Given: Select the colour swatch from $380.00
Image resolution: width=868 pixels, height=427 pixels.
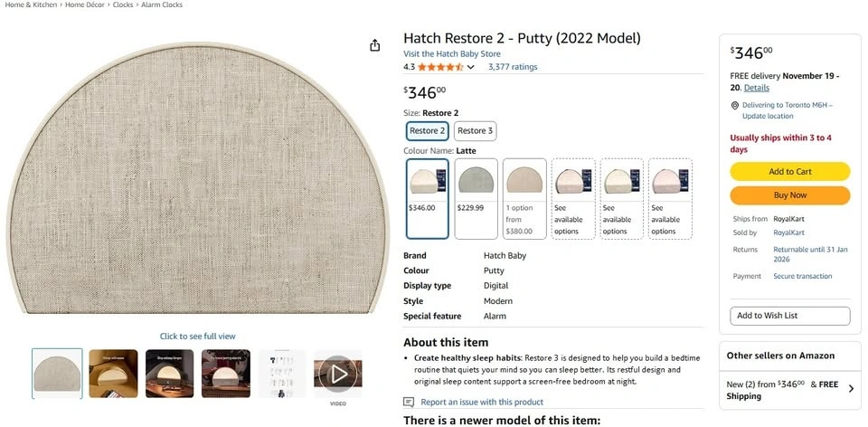Looking at the screenshot, I should click(x=524, y=198).
